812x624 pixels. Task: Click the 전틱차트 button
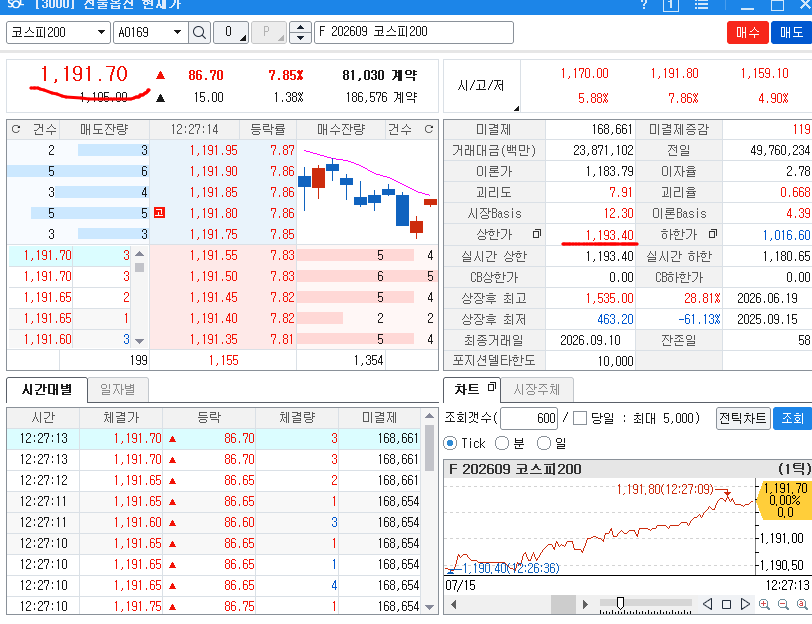pos(743,418)
